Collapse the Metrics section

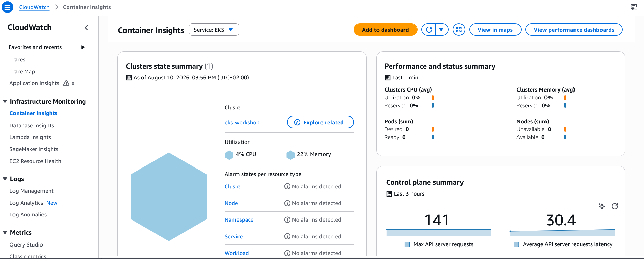pos(5,232)
